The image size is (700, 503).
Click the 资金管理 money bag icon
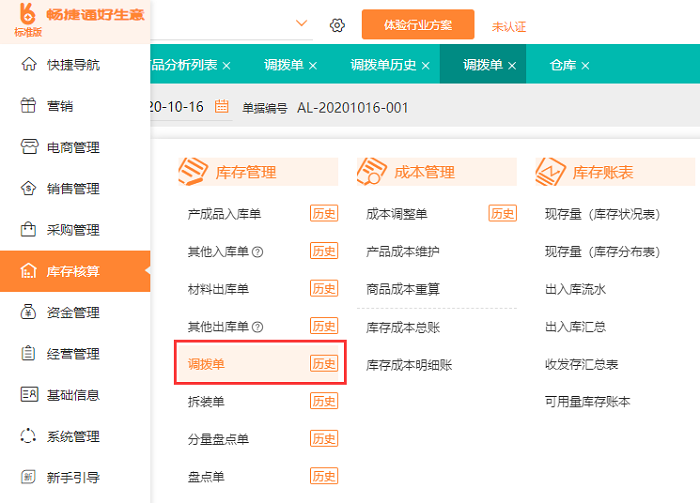point(28,312)
